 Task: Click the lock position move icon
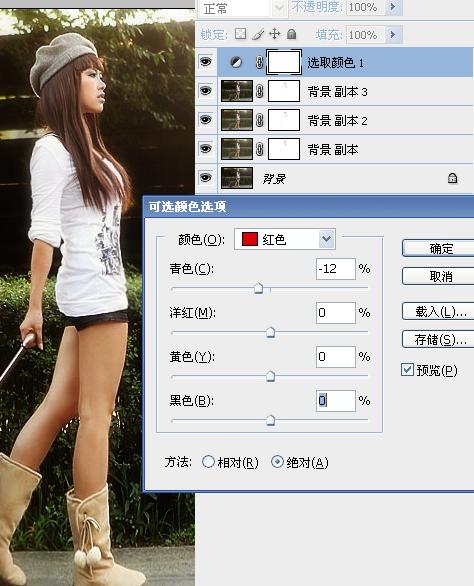275,34
